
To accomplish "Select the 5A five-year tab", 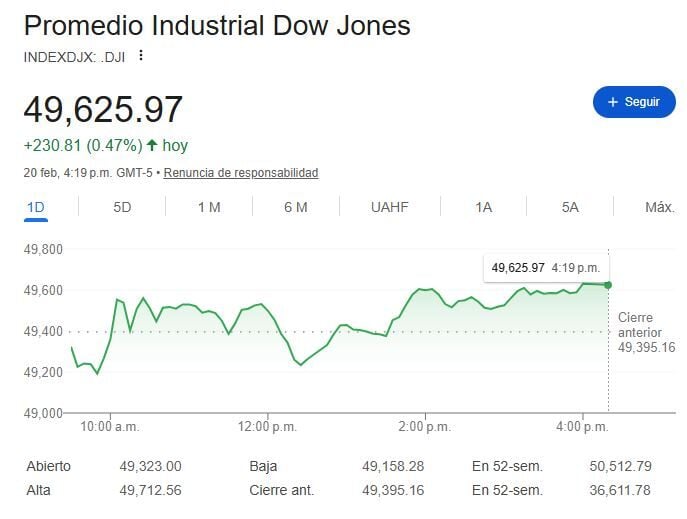I will (x=570, y=207).
